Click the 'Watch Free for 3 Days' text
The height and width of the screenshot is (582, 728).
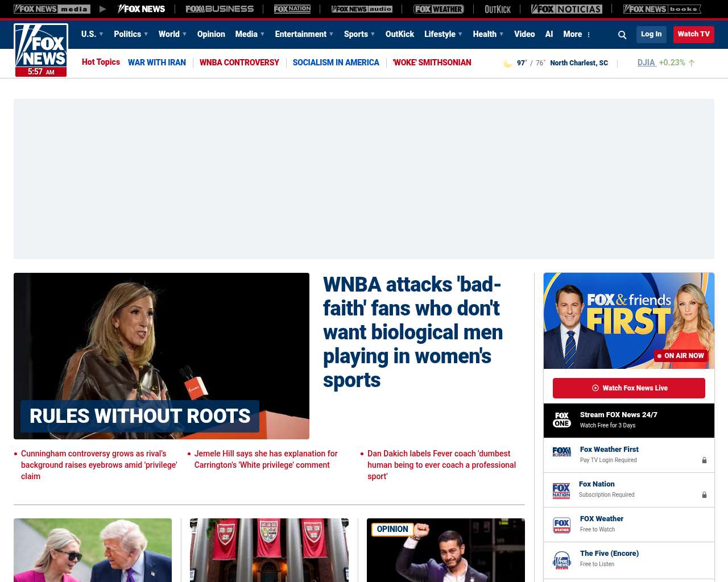click(607, 425)
